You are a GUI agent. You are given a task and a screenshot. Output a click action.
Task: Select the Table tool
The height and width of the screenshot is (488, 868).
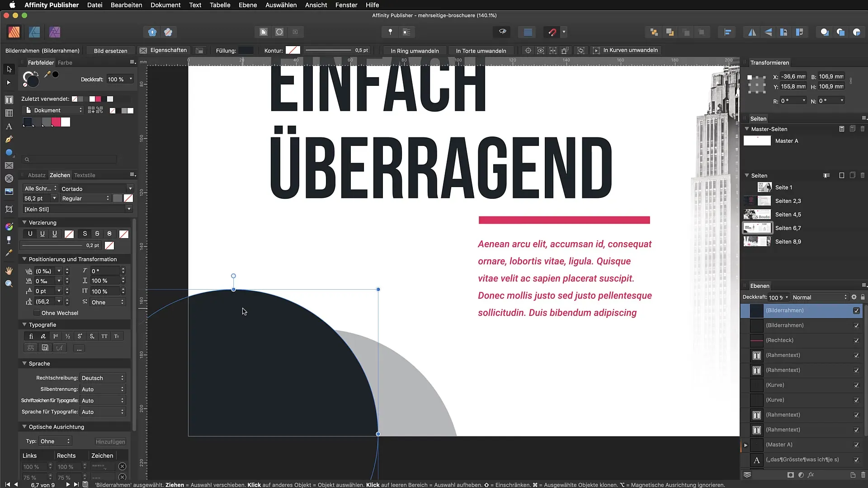coord(9,113)
